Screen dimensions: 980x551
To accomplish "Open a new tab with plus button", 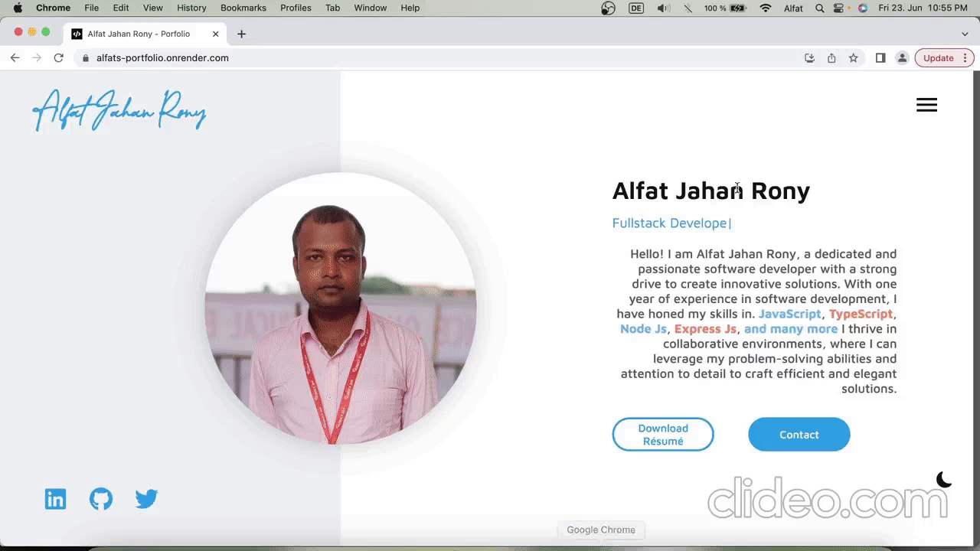I will tap(241, 34).
